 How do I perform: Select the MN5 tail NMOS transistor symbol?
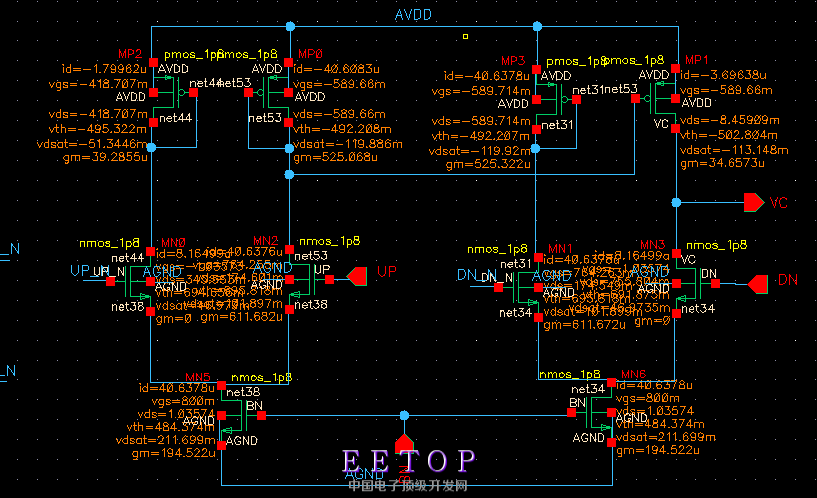click(242, 415)
